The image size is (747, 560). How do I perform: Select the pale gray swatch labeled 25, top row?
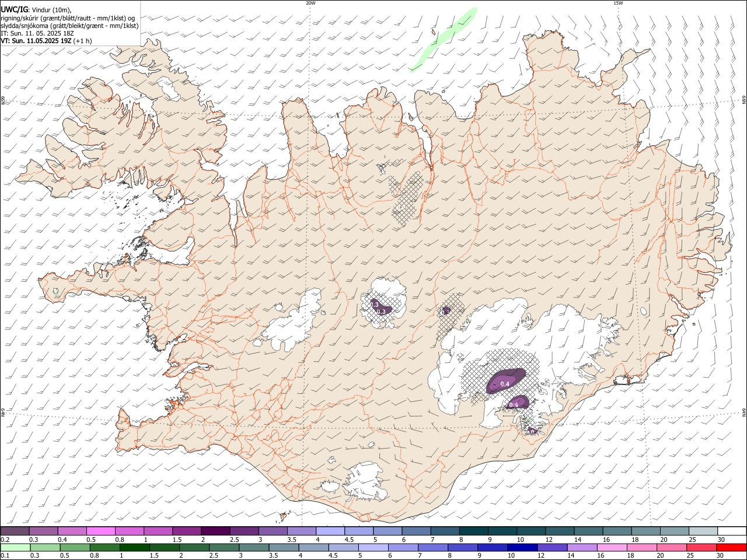(703, 531)
